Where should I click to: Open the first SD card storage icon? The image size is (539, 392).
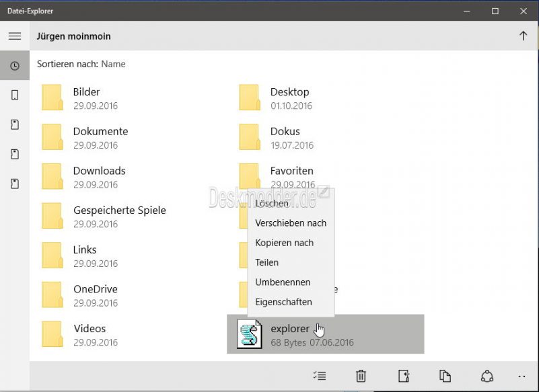15,124
